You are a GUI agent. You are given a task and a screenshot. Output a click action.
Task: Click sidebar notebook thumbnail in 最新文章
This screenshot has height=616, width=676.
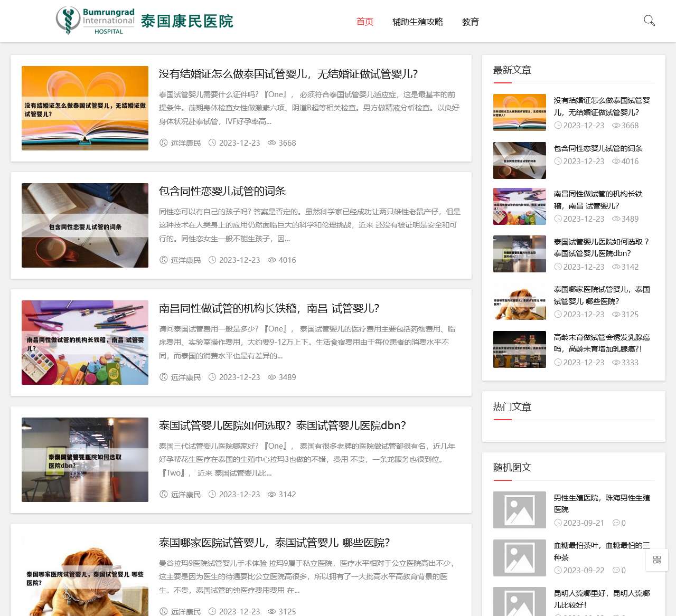(x=520, y=160)
